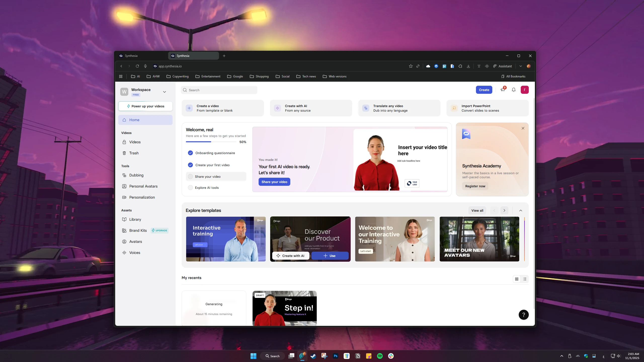644x362 pixels.
Task: Open Dubbing tool in sidebar
Action: tap(136, 175)
